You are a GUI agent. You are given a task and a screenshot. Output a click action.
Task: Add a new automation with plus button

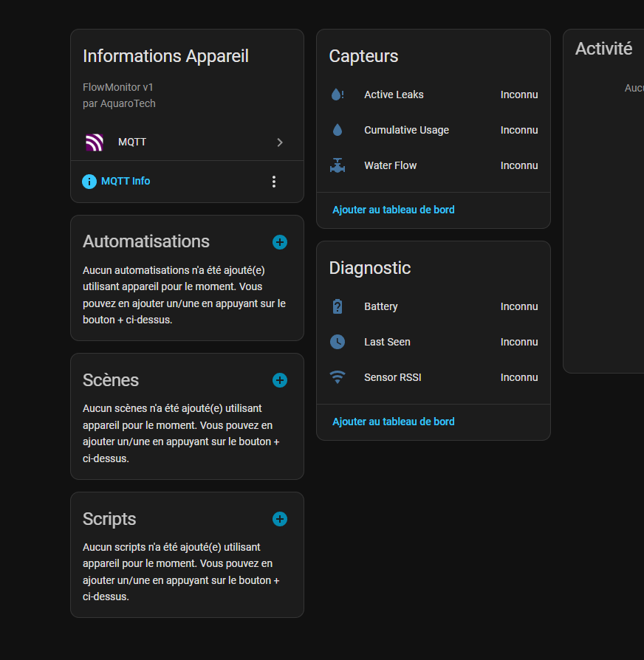[280, 242]
